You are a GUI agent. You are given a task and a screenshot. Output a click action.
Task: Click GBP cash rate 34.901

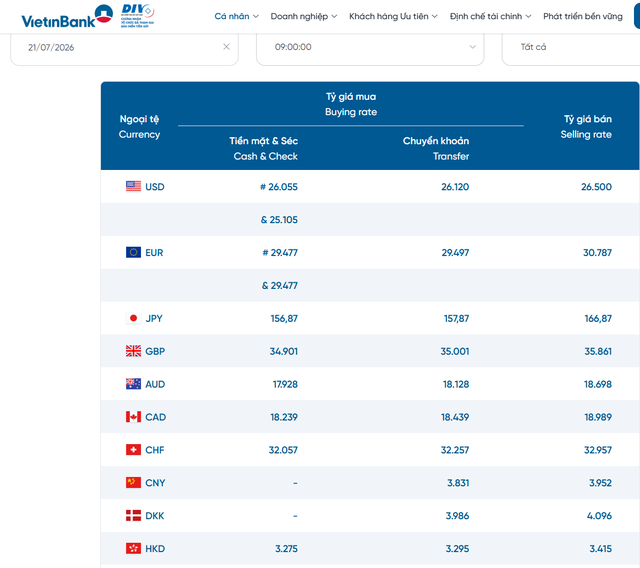click(x=284, y=351)
